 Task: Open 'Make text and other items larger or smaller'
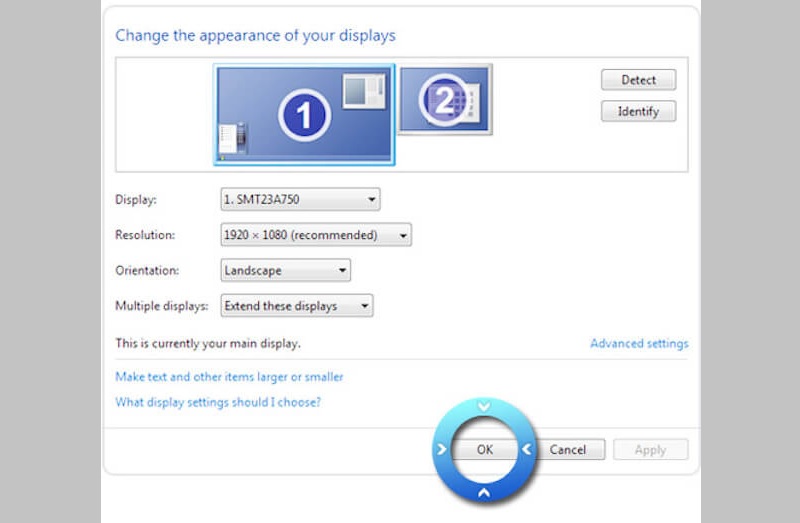229,377
